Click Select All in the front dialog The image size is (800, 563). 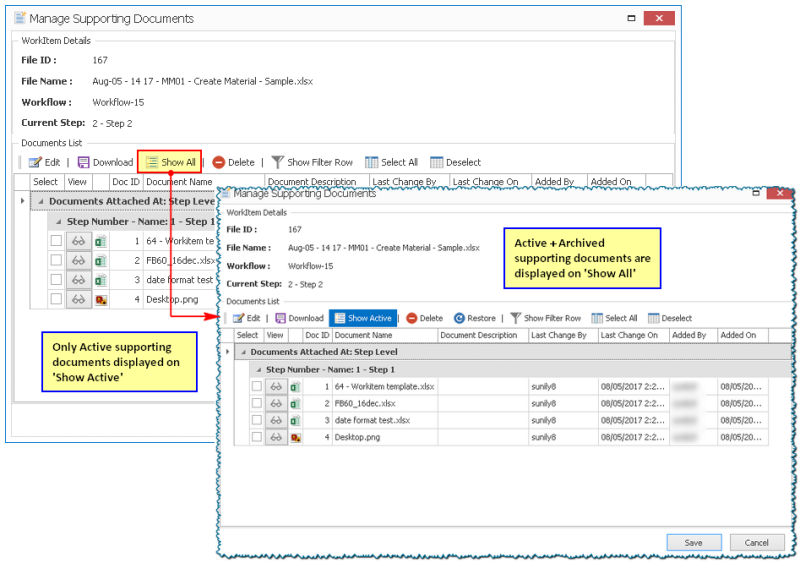point(614,318)
